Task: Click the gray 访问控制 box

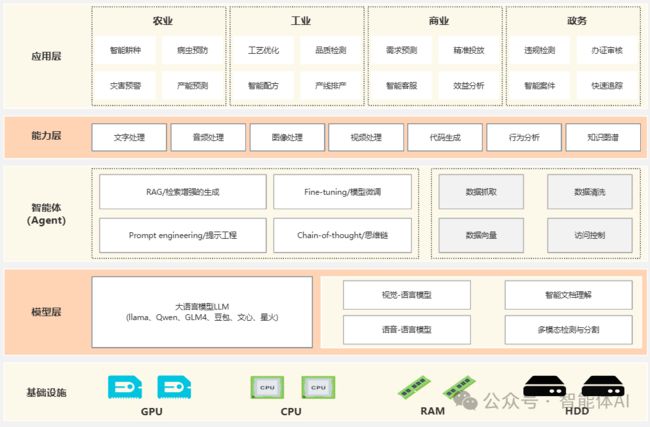Action: click(x=589, y=235)
